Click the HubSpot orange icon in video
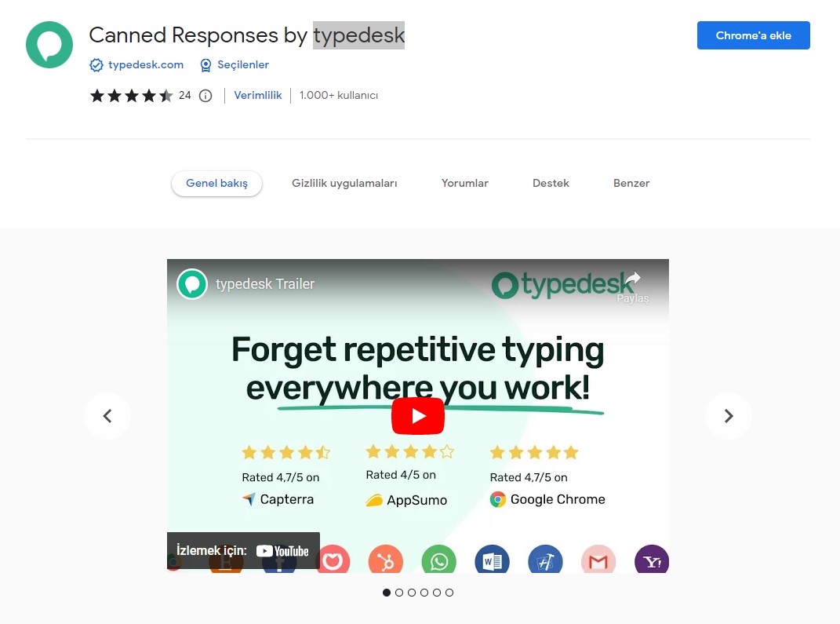Image resolution: width=840 pixels, height=624 pixels. pyautogui.click(x=386, y=560)
